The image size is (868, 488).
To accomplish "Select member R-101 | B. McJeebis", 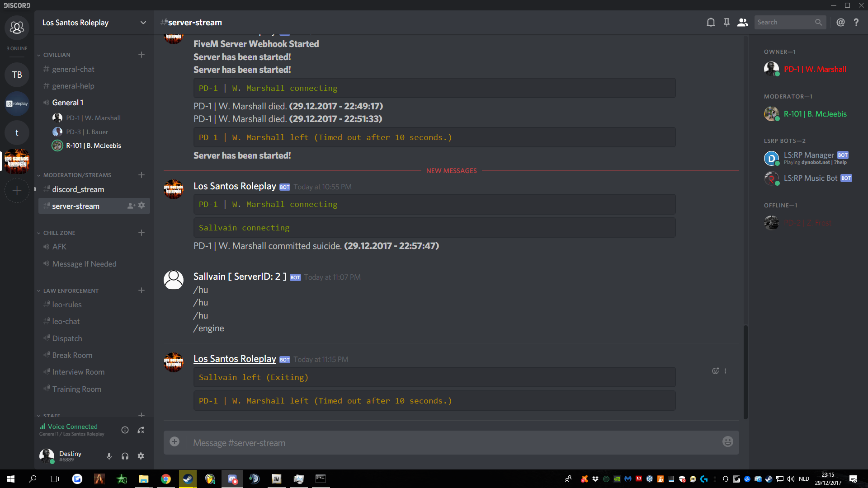I will (815, 114).
